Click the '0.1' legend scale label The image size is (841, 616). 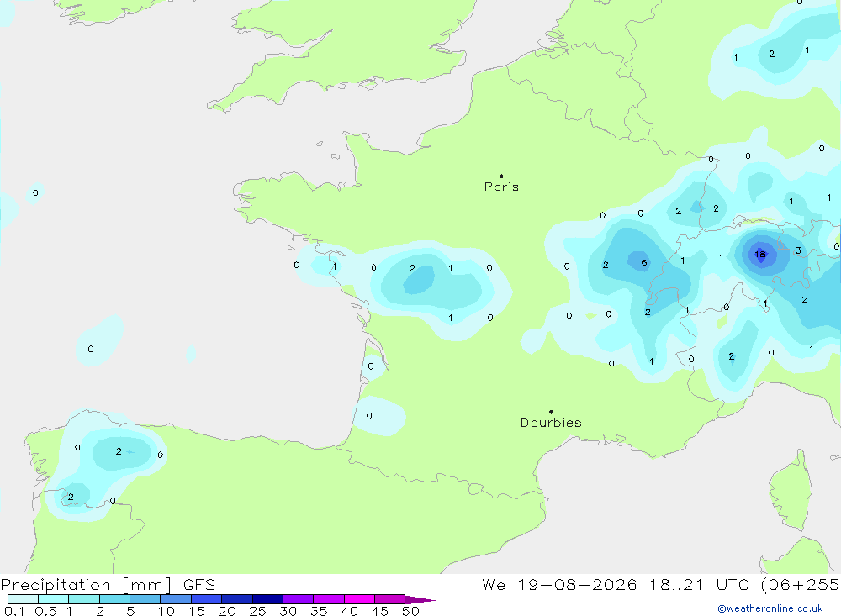[14, 611]
